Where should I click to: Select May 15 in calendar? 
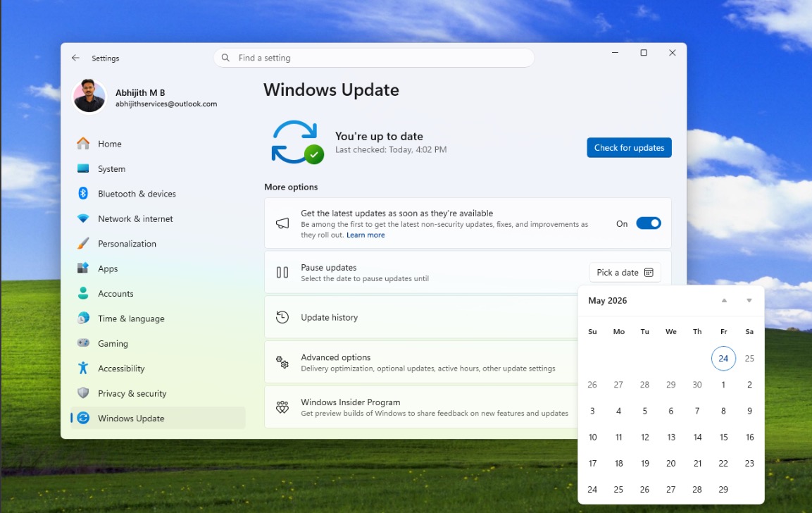click(x=723, y=437)
